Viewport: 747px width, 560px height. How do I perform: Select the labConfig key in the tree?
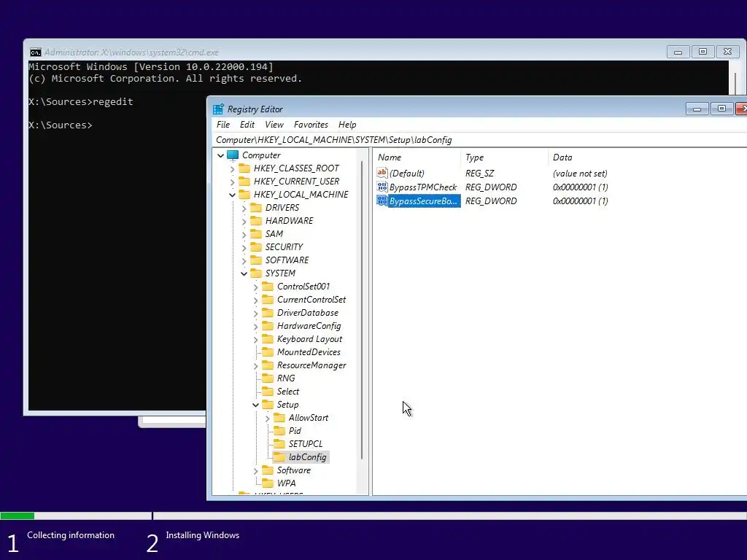point(307,457)
